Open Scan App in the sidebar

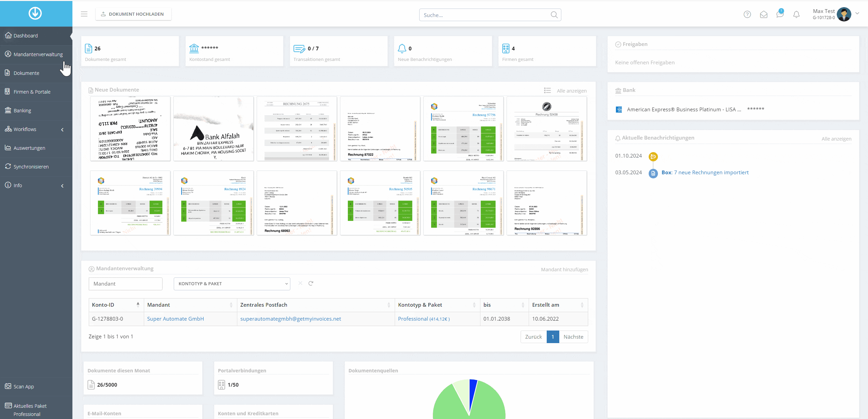[x=36, y=387]
